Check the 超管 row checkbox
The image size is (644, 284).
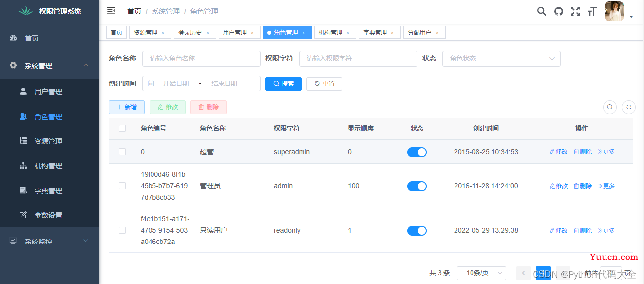click(122, 152)
